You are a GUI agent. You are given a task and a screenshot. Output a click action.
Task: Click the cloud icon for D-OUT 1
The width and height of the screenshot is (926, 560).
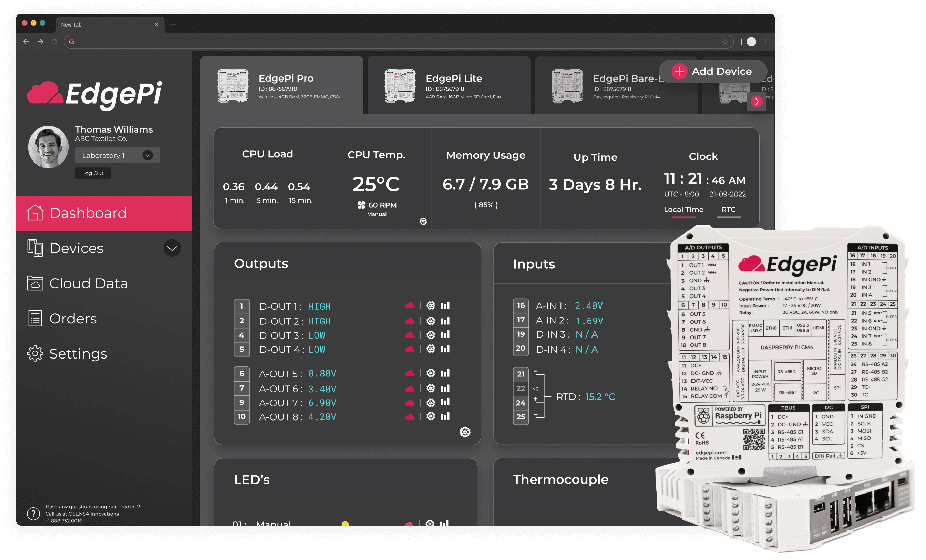[x=410, y=305]
